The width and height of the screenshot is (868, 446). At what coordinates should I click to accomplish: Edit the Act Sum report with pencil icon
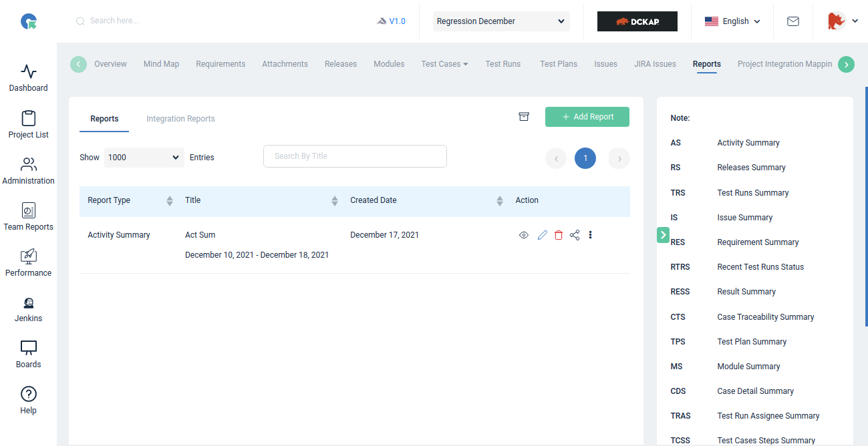coord(542,235)
